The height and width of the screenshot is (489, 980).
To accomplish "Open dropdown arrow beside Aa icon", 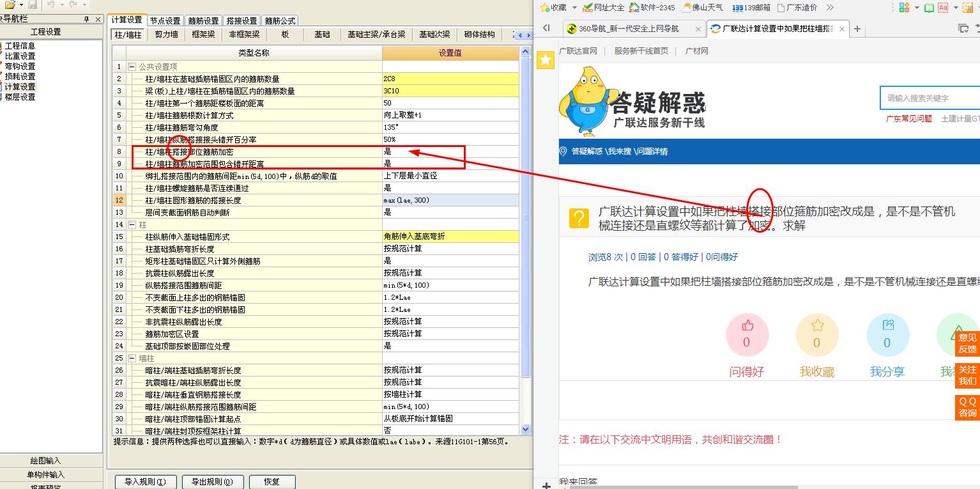I will (x=955, y=8).
